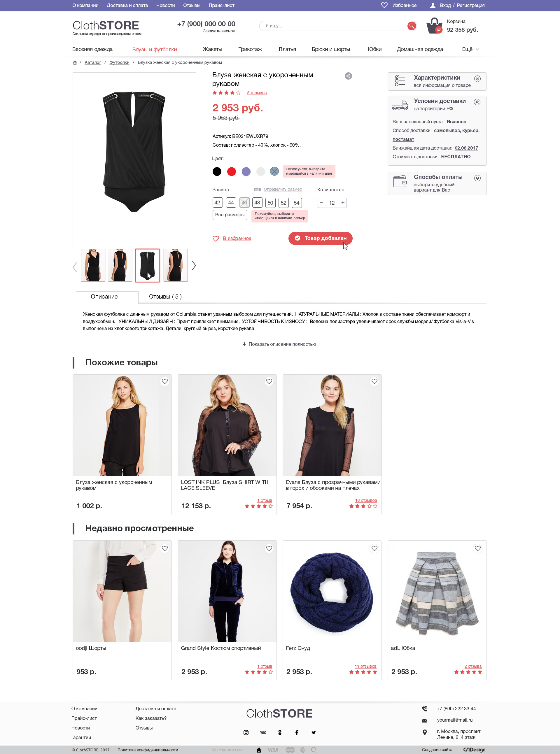Expand the Характеристики panel

coord(477,79)
